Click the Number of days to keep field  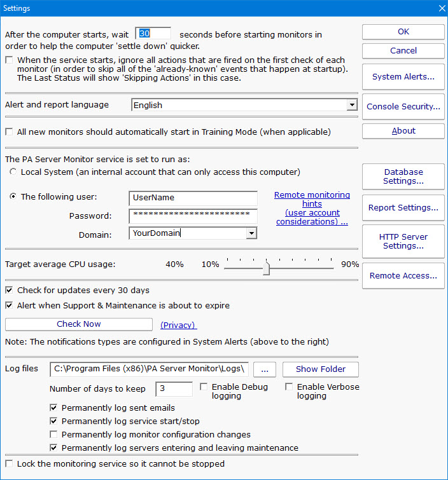click(x=173, y=389)
